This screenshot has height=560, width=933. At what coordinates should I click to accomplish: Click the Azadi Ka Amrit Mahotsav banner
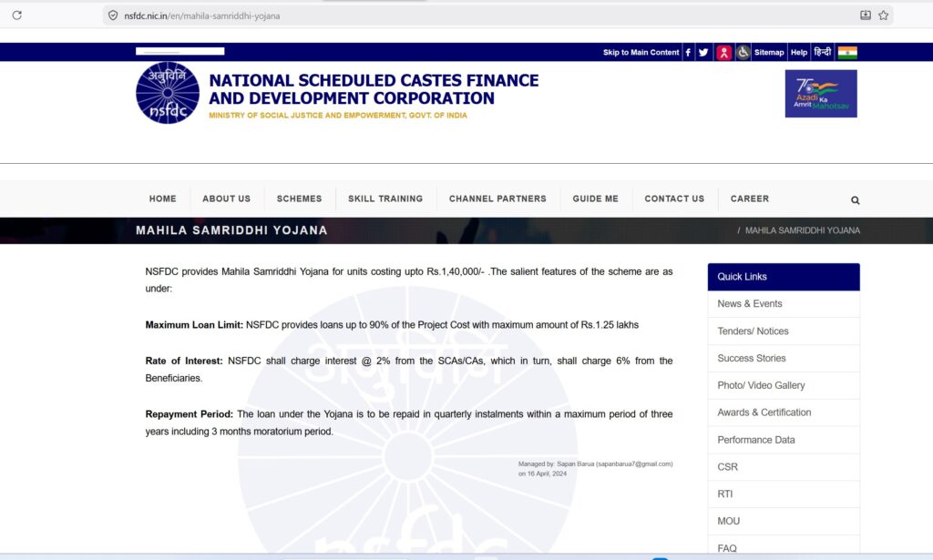(x=821, y=94)
